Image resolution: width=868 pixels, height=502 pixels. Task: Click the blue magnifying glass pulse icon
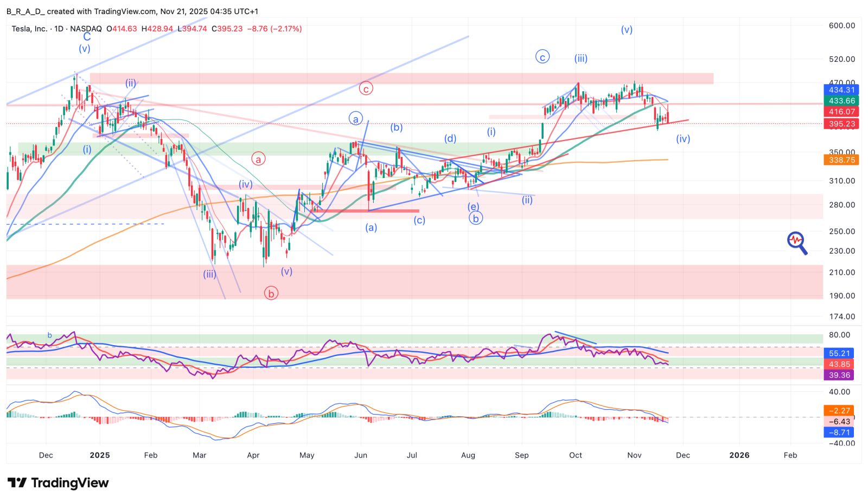pyautogui.click(x=796, y=242)
